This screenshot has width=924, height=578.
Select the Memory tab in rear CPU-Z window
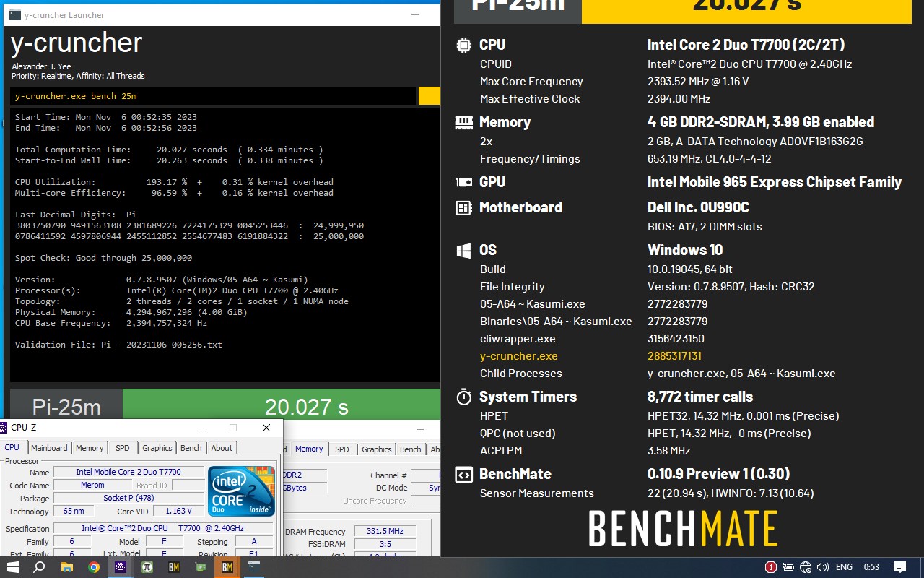[309, 449]
